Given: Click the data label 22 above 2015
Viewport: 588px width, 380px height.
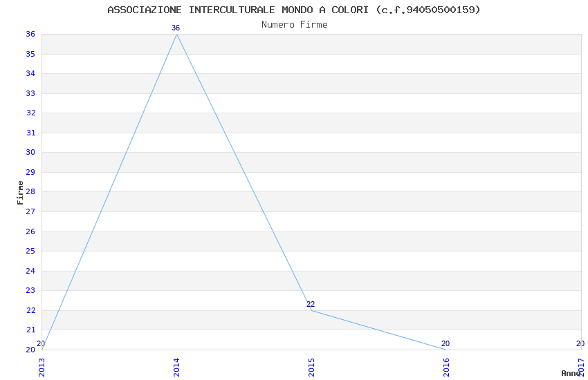Looking at the screenshot, I should (311, 304).
